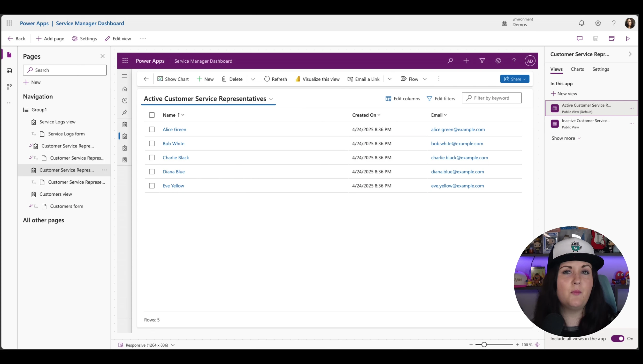The height and width of the screenshot is (364, 643).
Task: Click the gear icon in purple header
Action: pos(498,61)
